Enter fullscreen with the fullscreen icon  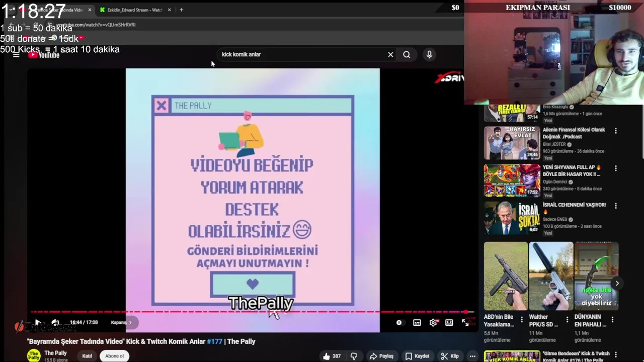pos(465,323)
